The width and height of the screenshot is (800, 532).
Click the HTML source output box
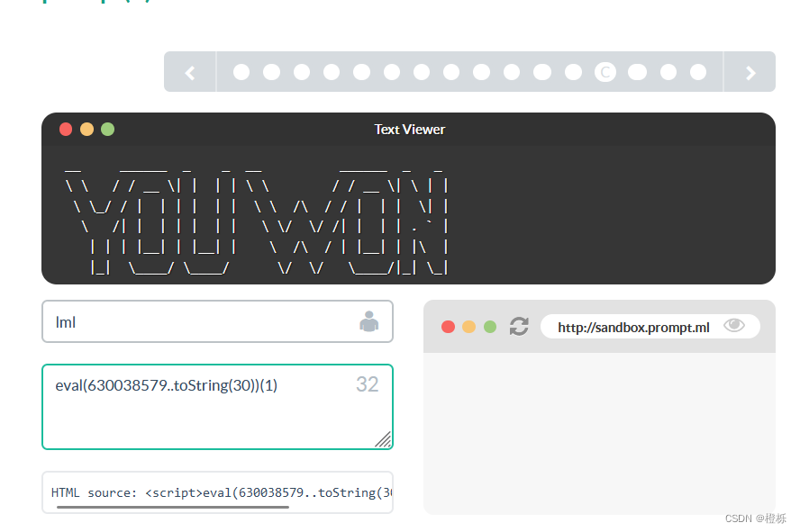217,492
